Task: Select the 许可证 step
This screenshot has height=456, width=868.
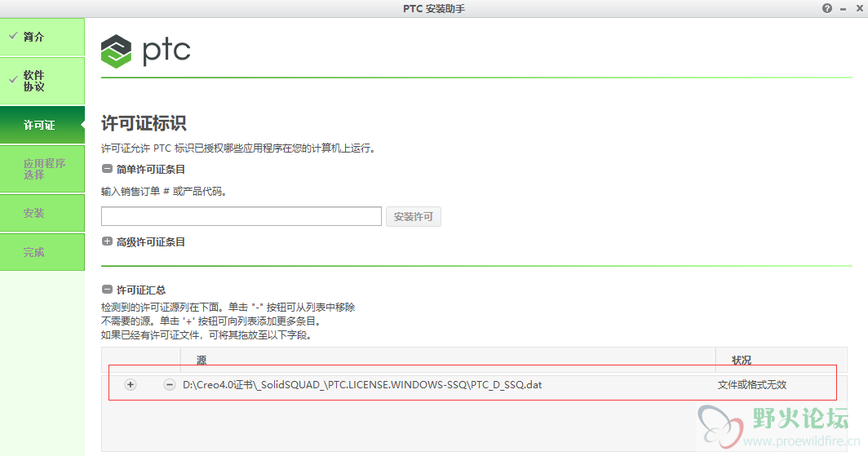Action: [x=42, y=125]
